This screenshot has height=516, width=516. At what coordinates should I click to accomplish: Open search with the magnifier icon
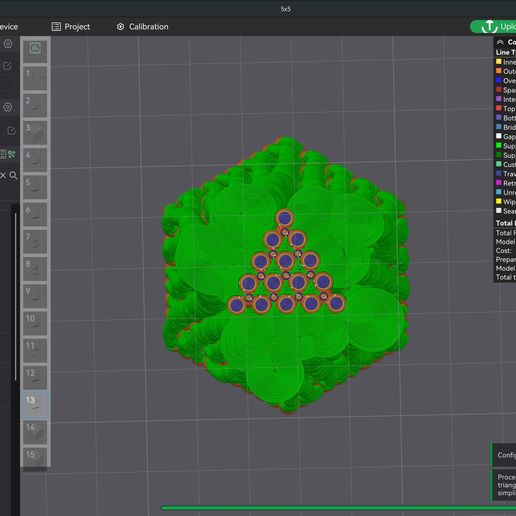[13, 175]
